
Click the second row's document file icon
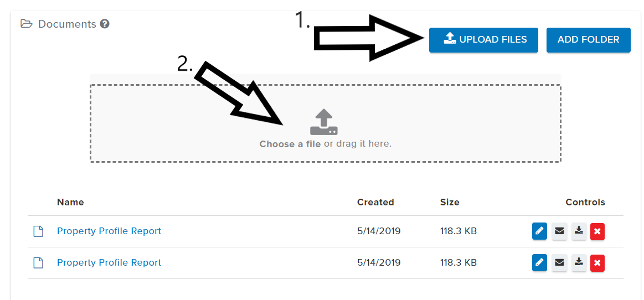point(38,263)
